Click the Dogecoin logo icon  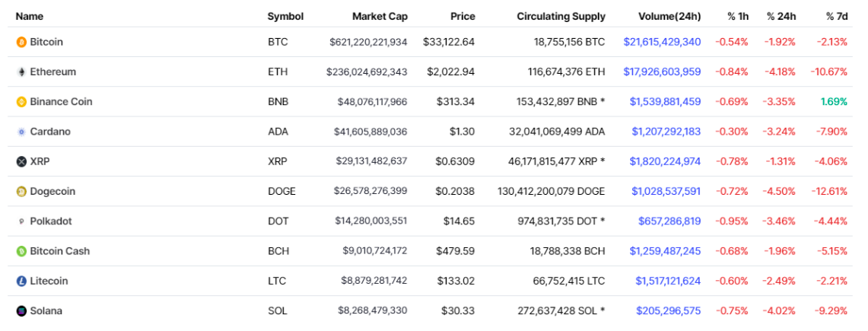coord(21,192)
